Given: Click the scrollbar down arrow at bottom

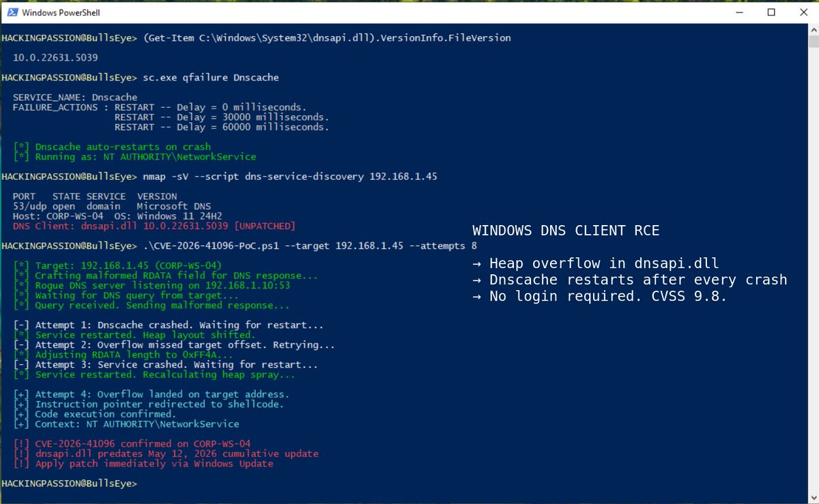Looking at the screenshot, I should [x=813, y=497].
